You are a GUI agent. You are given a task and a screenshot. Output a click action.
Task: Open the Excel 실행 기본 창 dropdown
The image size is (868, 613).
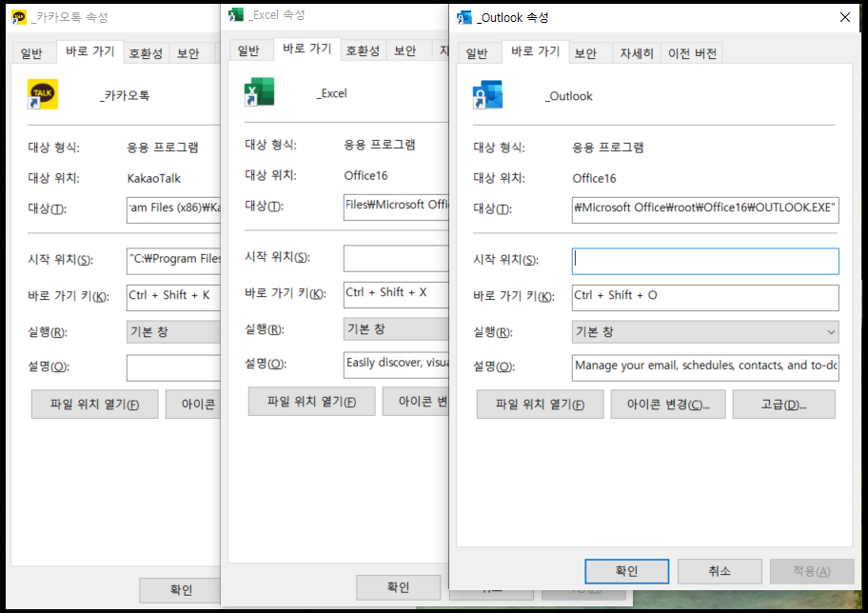pyautogui.click(x=396, y=329)
